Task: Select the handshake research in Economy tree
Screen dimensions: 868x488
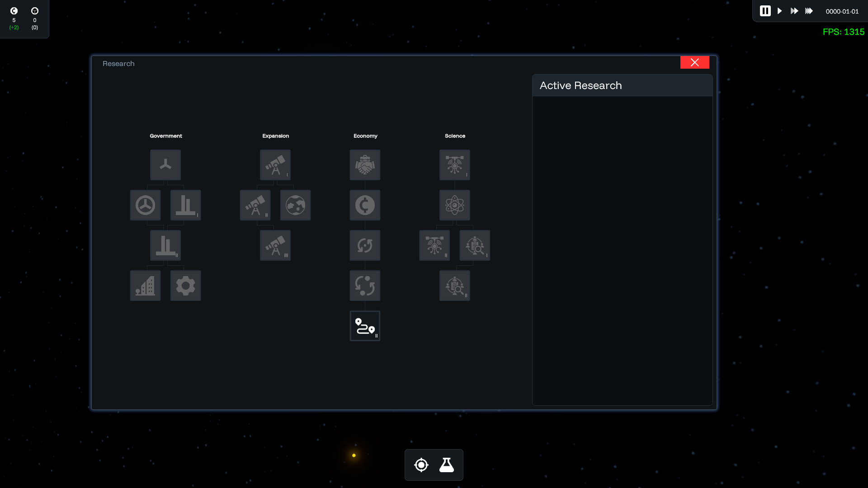Action: coord(364,165)
